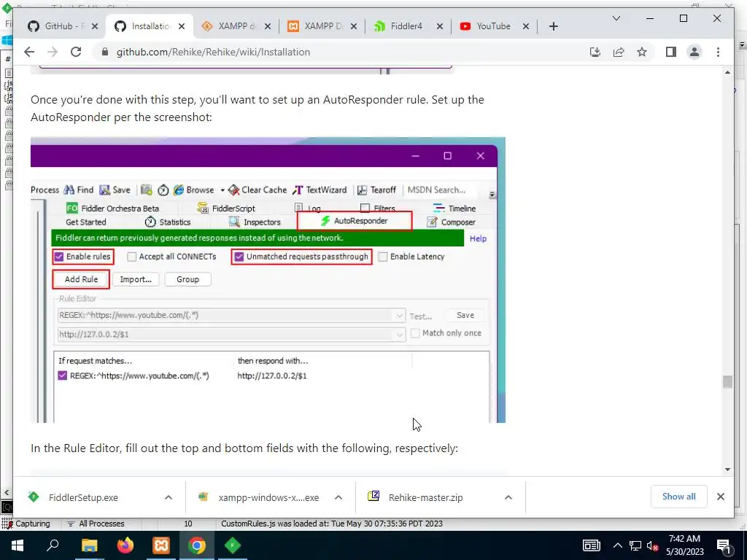Go back to the previous page
Viewport: 747px width, 560px height.
click(x=29, y=52)
